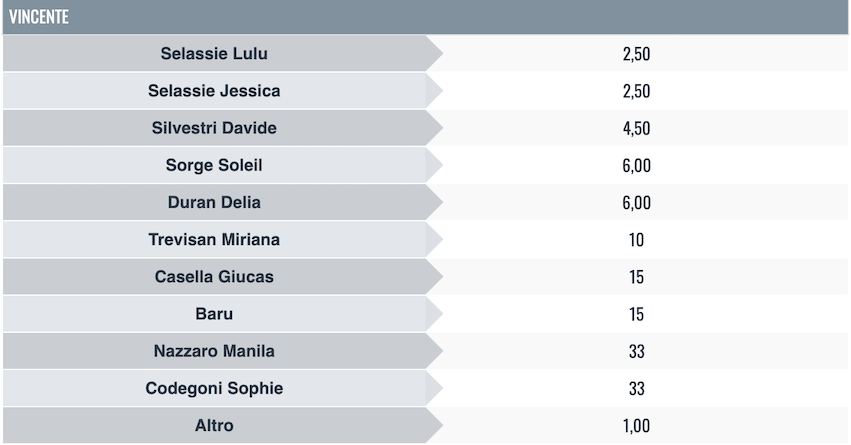Click the Trevisan Miriana name label
Image resolution: width=851 pixels, height=445 pixels.
[214, 240]
